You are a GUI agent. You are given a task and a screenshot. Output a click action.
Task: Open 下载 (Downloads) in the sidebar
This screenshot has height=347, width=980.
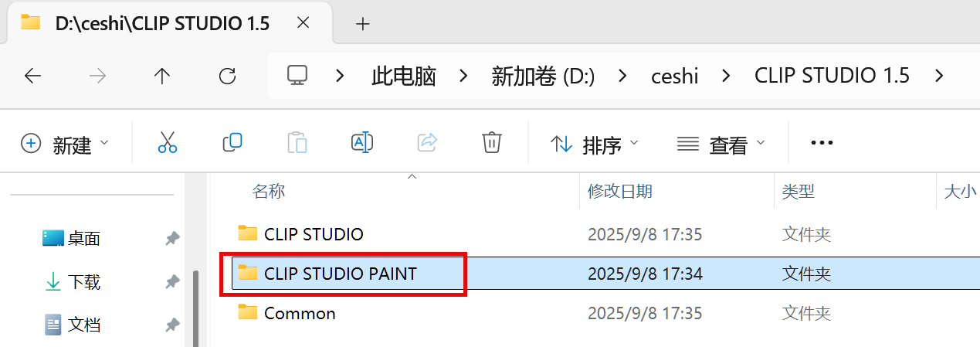click(x=83, y=282)
